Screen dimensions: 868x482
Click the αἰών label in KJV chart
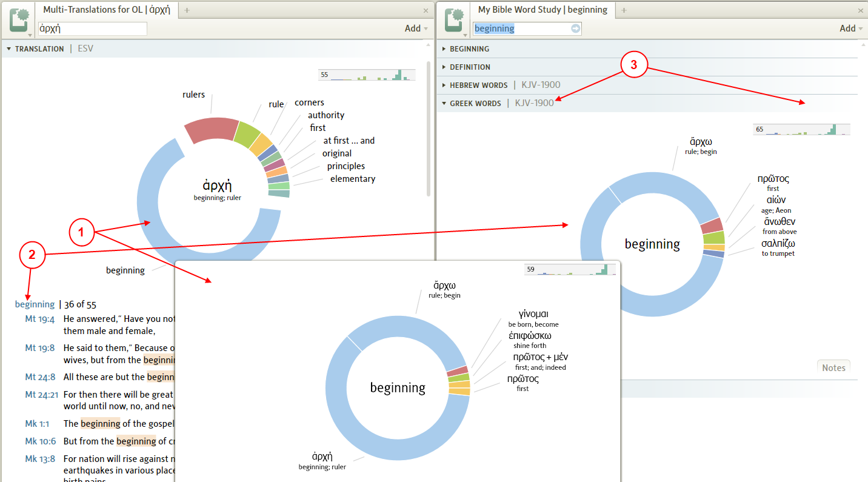pyautogui.click(x=776, y=200)
